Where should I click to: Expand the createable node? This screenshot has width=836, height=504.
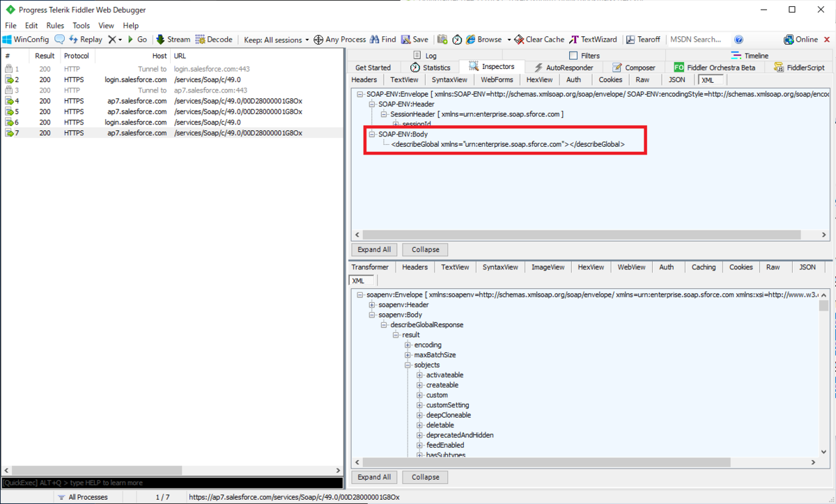pos(419,385)
